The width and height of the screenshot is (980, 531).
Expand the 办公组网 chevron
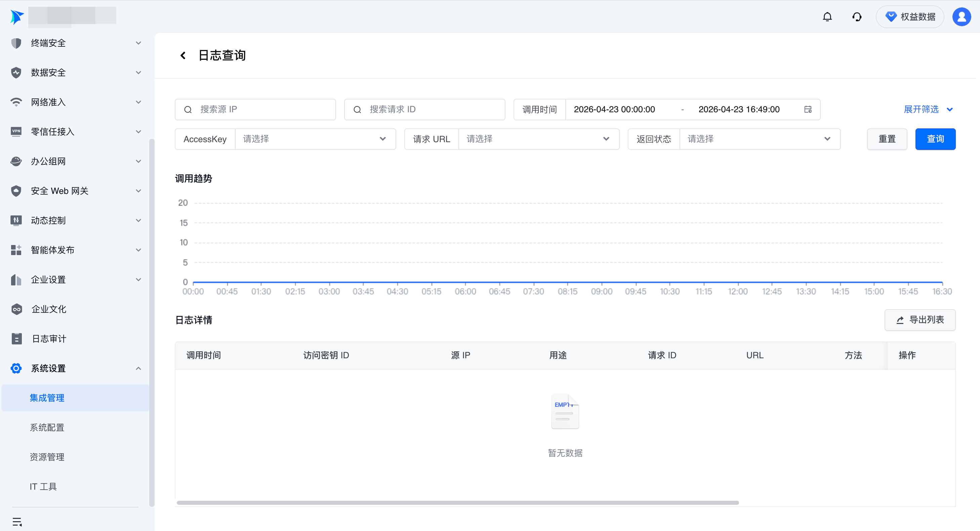pyautogui.click(x=138, y=161)
